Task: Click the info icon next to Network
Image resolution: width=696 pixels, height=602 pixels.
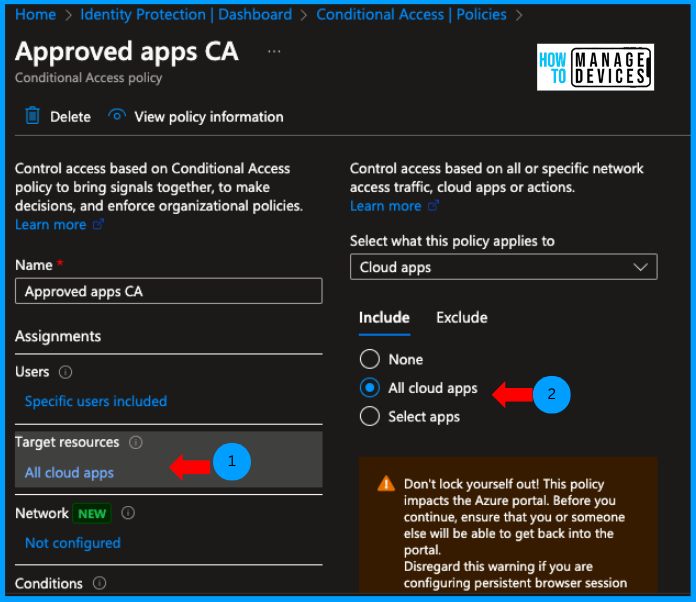Action: (128, 513)
